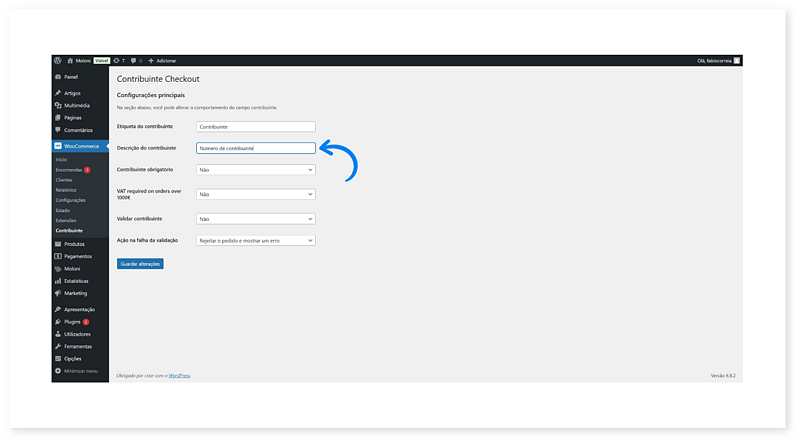Open the Validar contribuinte dropdown
The image size is (800, 442).
click(256, 218)
